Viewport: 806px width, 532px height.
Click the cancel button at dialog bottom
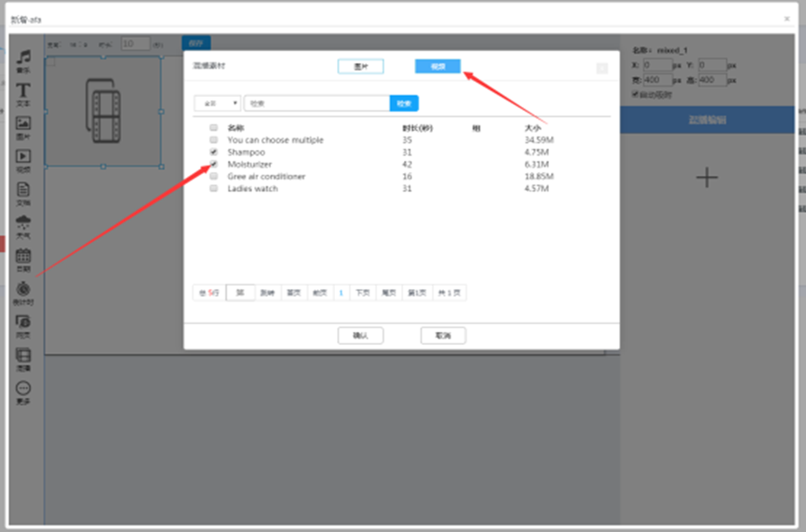click(x=443, y=336)
